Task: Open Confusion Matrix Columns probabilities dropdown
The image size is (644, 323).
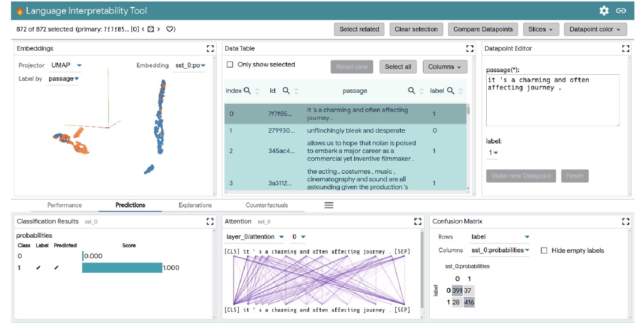Action: click(500, 250)
